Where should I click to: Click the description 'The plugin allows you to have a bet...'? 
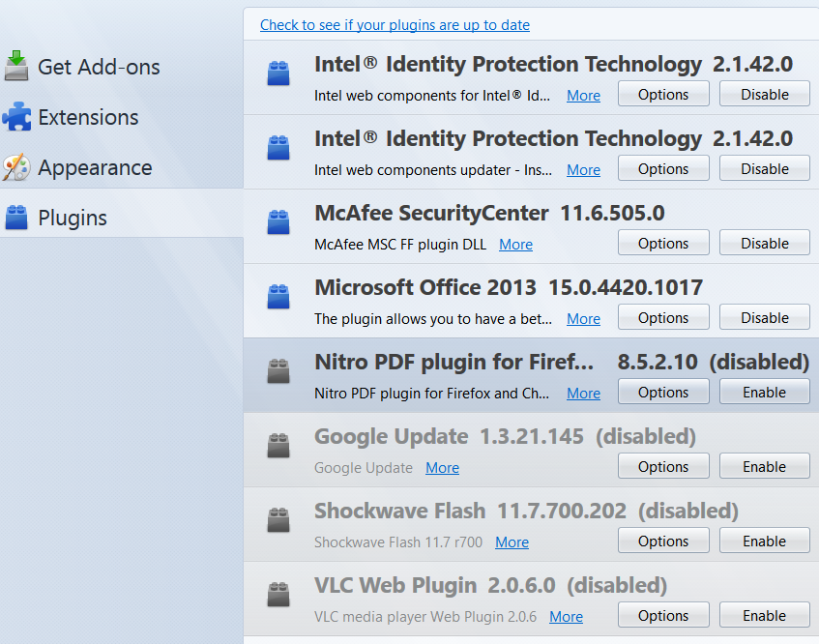pyautogui.click(x=433, y=319)
